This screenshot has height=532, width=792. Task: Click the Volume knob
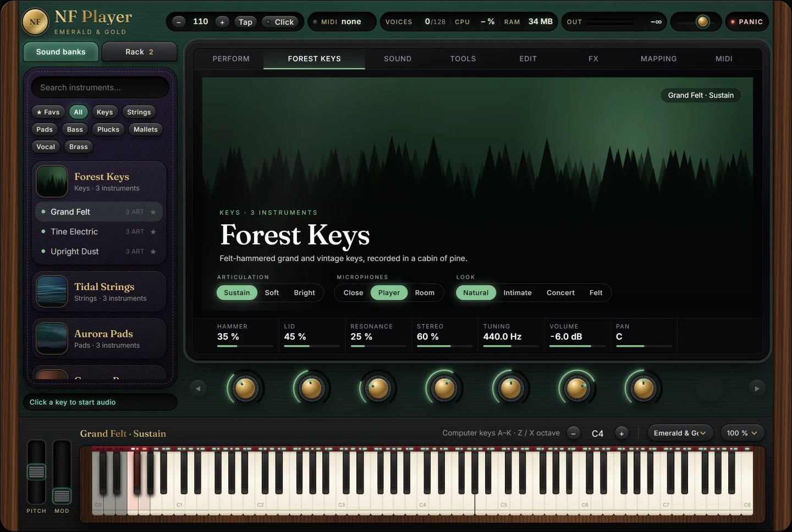(x=577, y=389)
